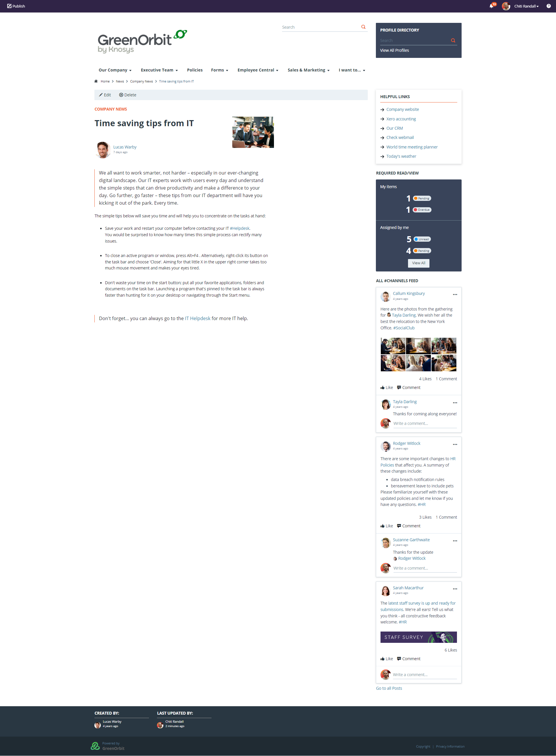Click the I want to... dropdown menu

pos(351,70)
